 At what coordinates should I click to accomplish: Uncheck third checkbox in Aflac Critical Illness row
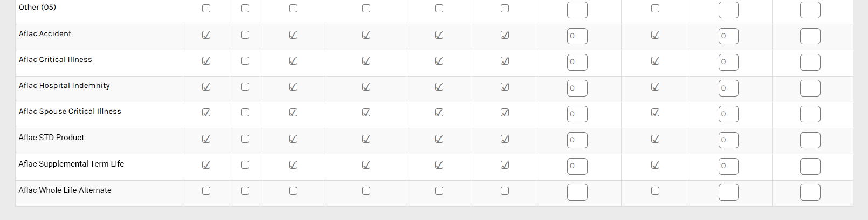293,61
